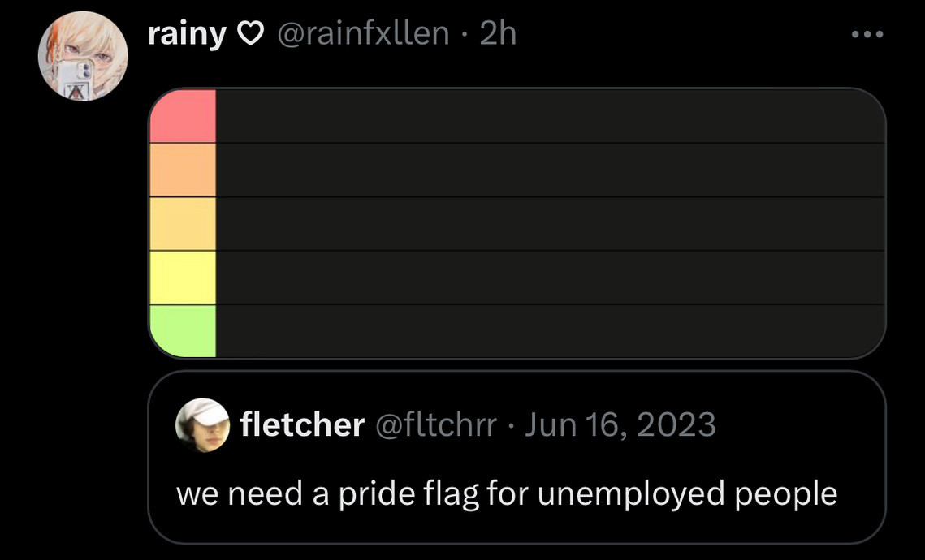Screen dimensions: 925x560
Task: Click the heart symbol beside rainy
Action: 250,35
